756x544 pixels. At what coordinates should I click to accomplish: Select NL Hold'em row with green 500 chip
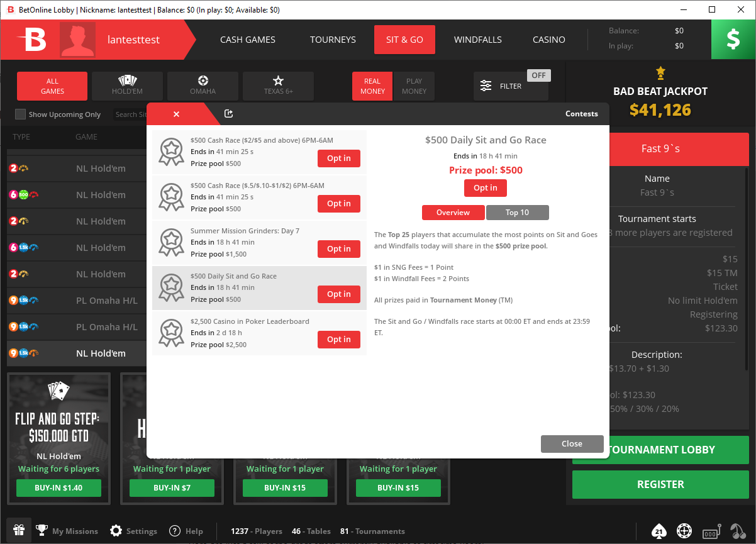(77, 195)
